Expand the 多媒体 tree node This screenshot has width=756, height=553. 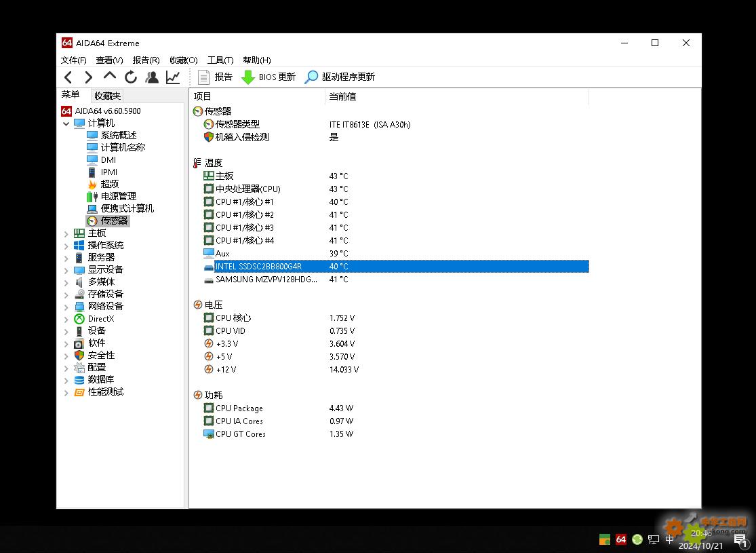coord(66,283)
